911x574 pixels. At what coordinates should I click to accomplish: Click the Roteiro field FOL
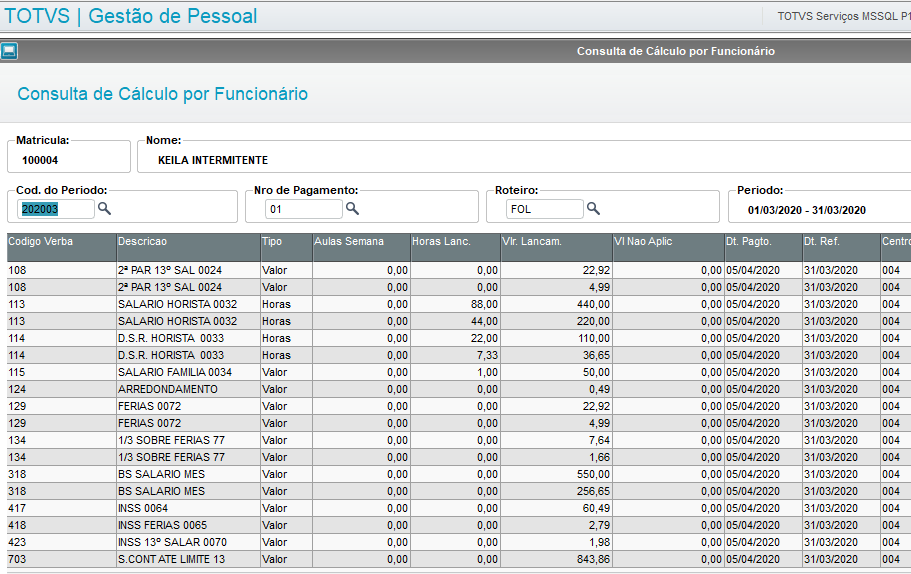544,209
